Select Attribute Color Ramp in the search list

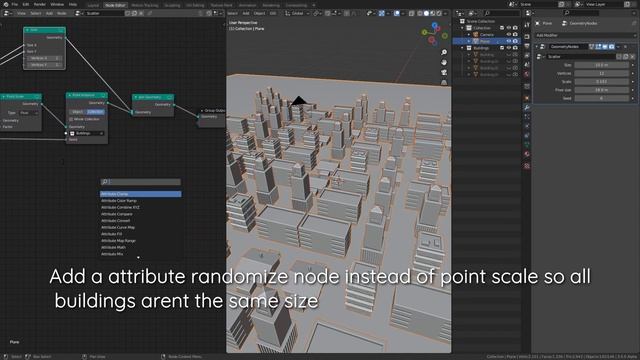click(x=141, y=201)
